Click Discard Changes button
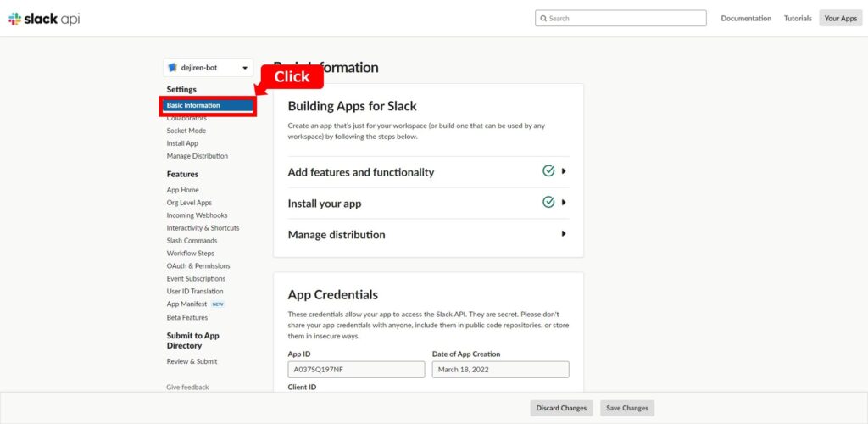 click(561, 408)
